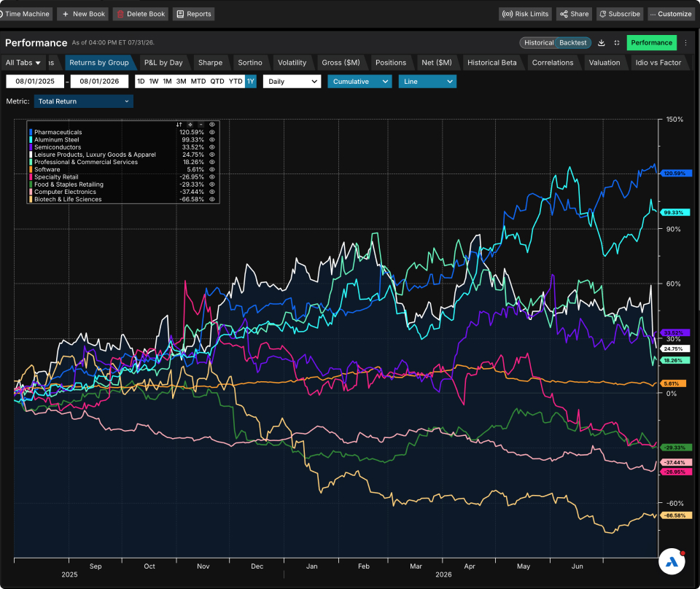The width and height of the screenshot is (700, 589).
Task: Click the download icon beside Backtest
Action: 602,43
